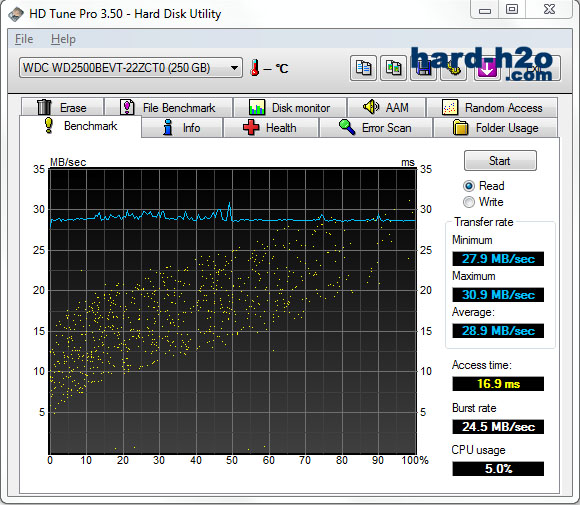580x505 pixels.
Task: Click the save screenshot floppy disk icon
Action: tap(424, 68)
